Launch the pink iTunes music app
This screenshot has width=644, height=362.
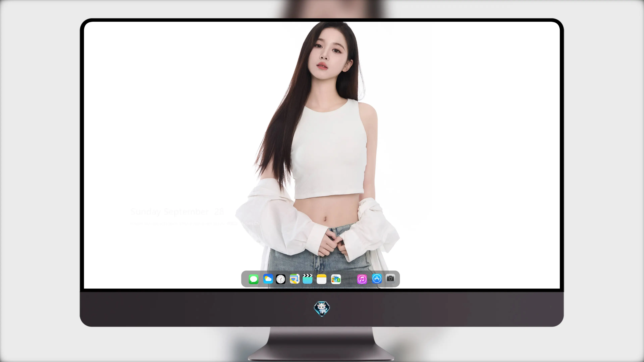(x=362, y=279)
